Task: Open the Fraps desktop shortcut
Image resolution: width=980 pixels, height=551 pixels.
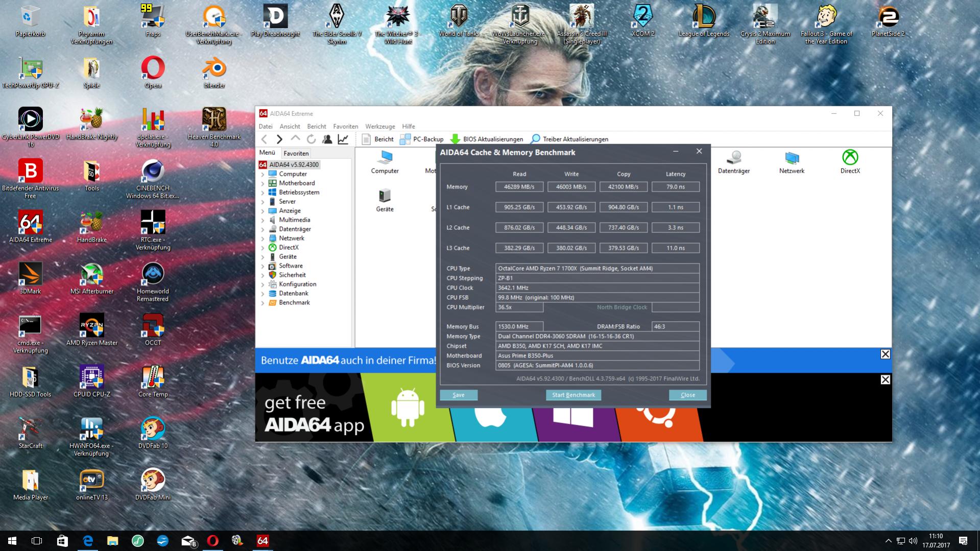Action: pos(153,20)
